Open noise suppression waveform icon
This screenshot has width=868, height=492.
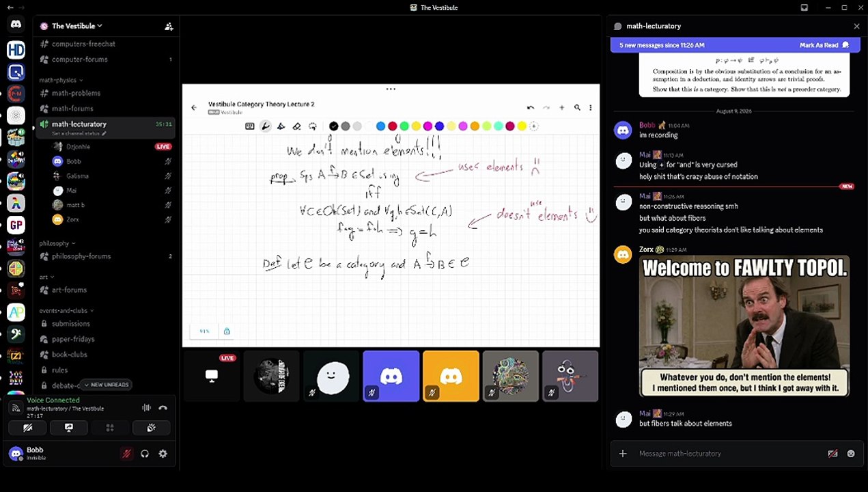[146, 408]
